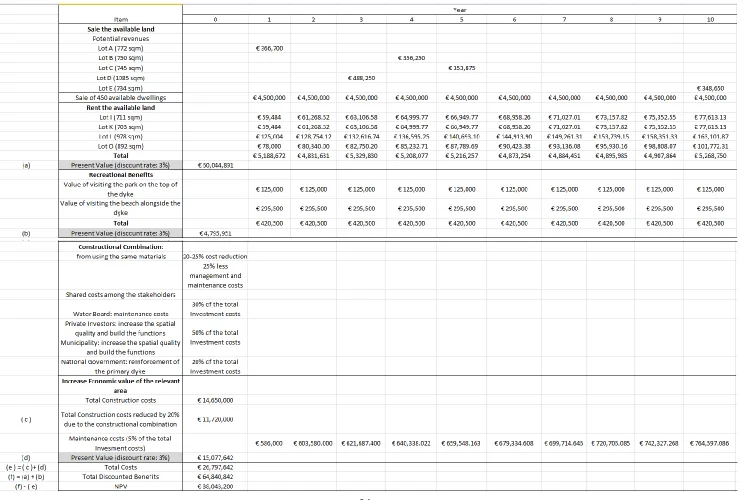Select Present Value result €50,044,891
This screenshot has width=752, height=500.
click(x=215, y=165)
